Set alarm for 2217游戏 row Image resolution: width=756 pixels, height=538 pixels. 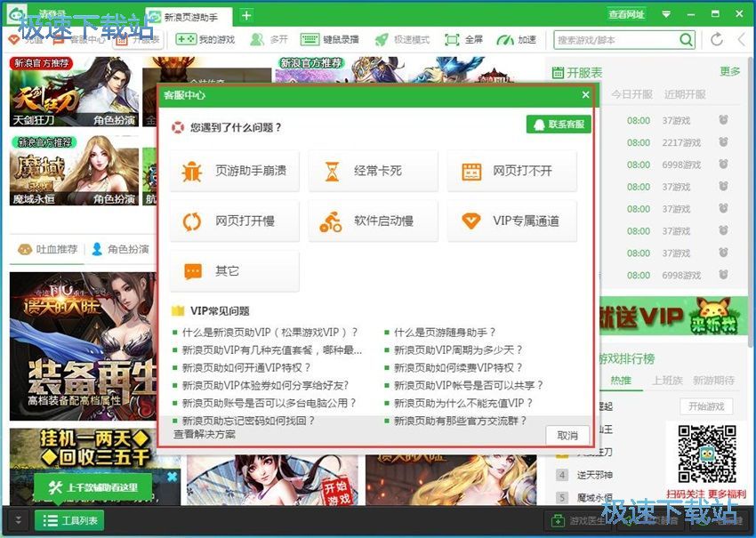pos(723,142)
